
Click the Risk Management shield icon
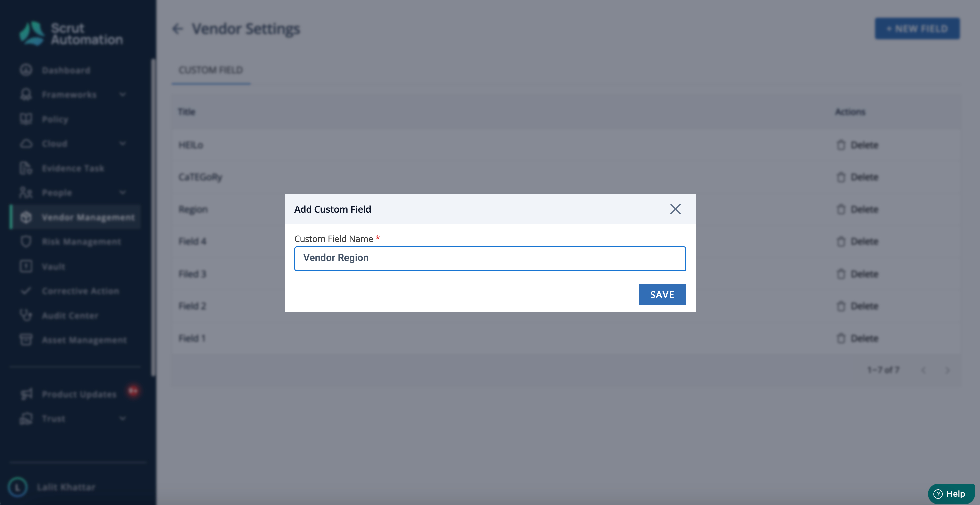(x=26, y=241)
